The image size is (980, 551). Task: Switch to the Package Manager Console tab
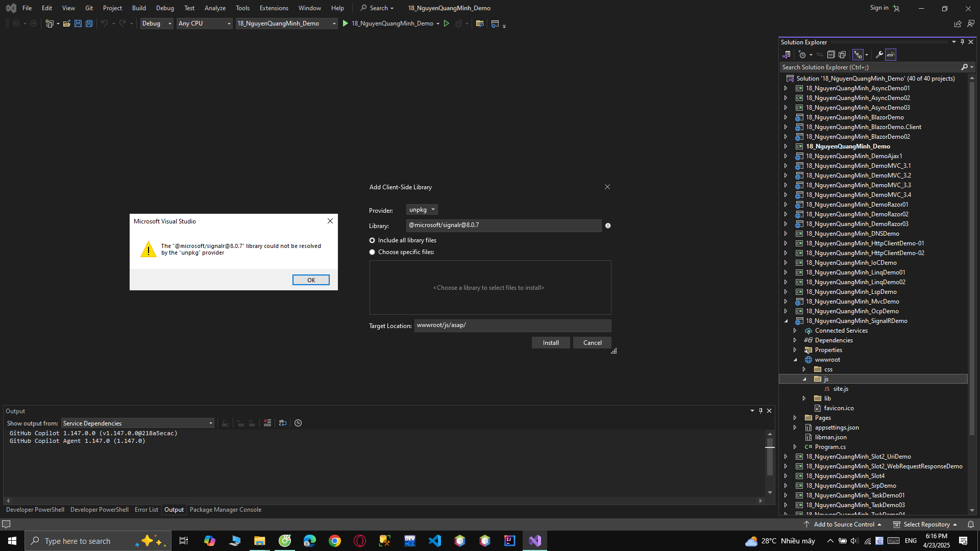point(225,510)
